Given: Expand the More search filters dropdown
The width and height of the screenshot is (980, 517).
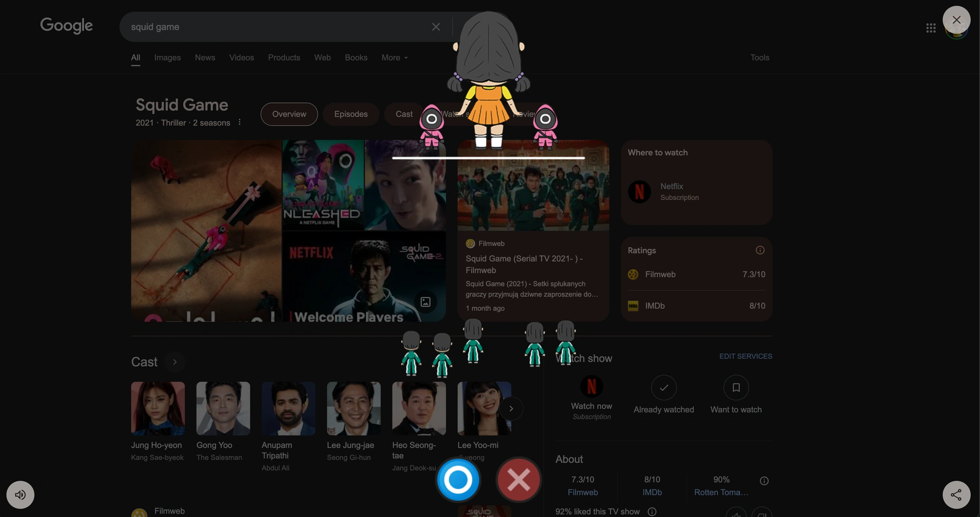Looking at the screenshot, I should point(394,58).
